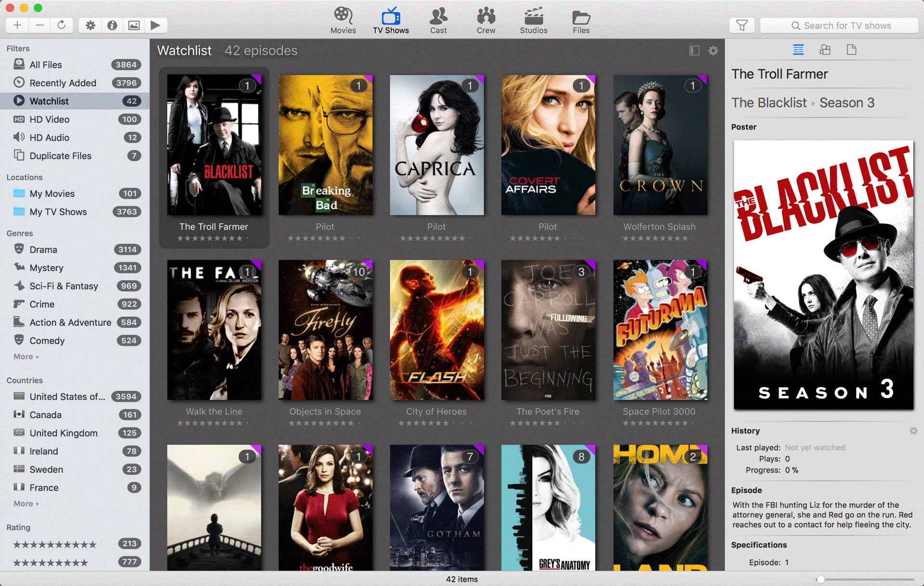Screen dimensions: 924x586
Task: Select The Flash City of Heroes thumbnail
Action: [437, 330]
